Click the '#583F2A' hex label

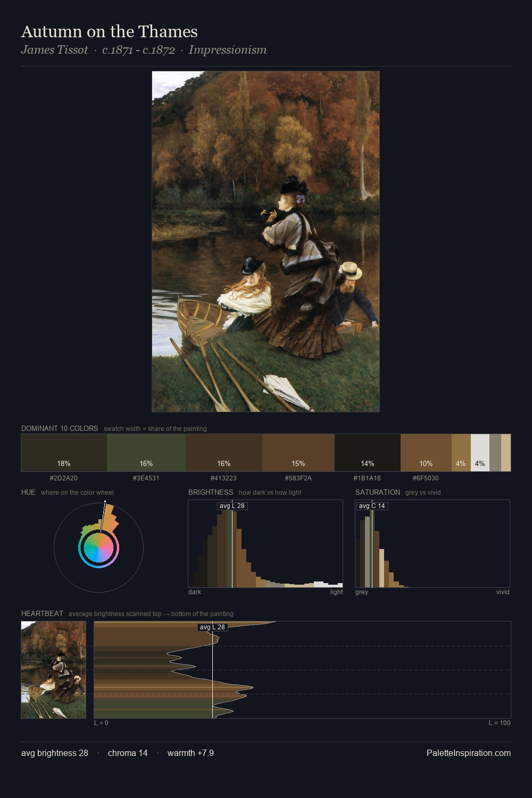298,478
